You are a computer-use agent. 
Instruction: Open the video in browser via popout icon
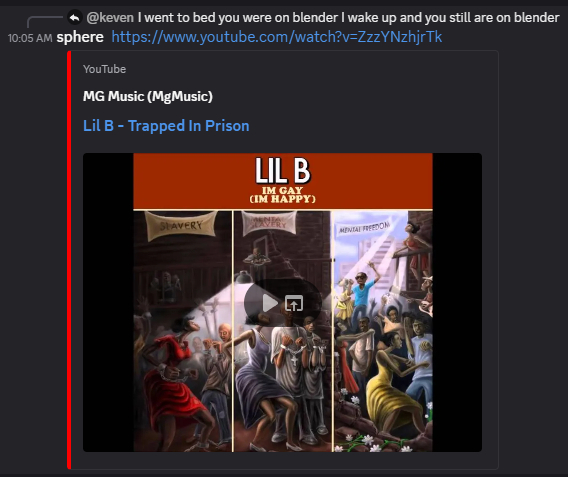(294, 303)
